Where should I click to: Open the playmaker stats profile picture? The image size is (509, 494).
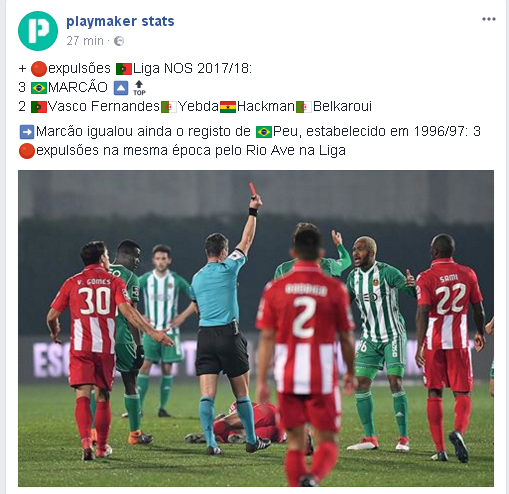click(38, 31)
